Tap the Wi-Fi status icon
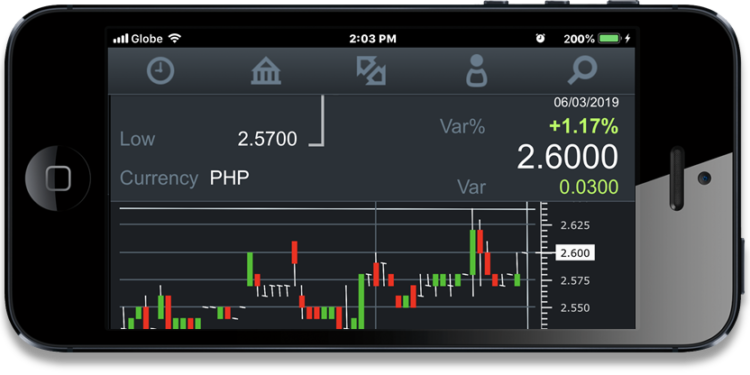 tap(175, 38)
